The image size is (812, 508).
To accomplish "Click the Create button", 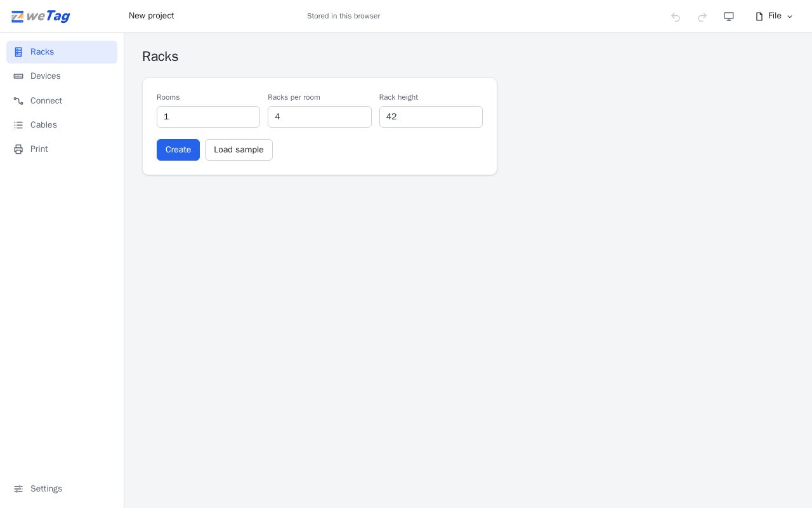I will tap(178, 150).
